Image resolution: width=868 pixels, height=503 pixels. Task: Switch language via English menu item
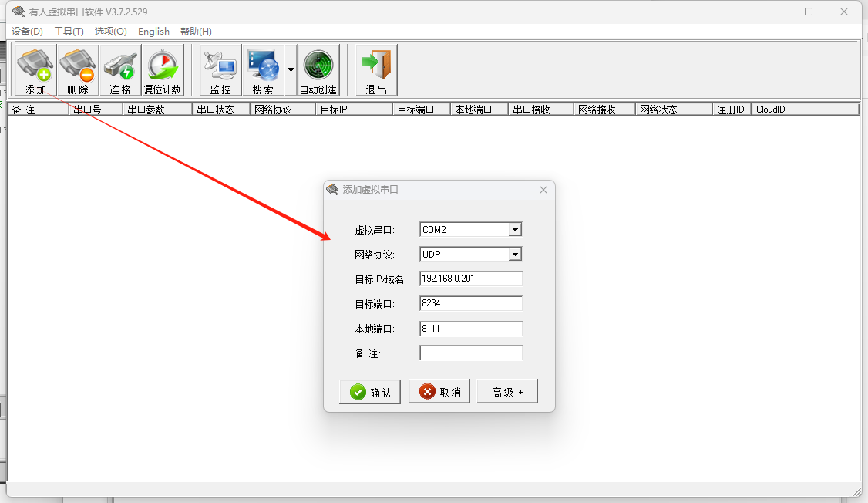[154, 32]
